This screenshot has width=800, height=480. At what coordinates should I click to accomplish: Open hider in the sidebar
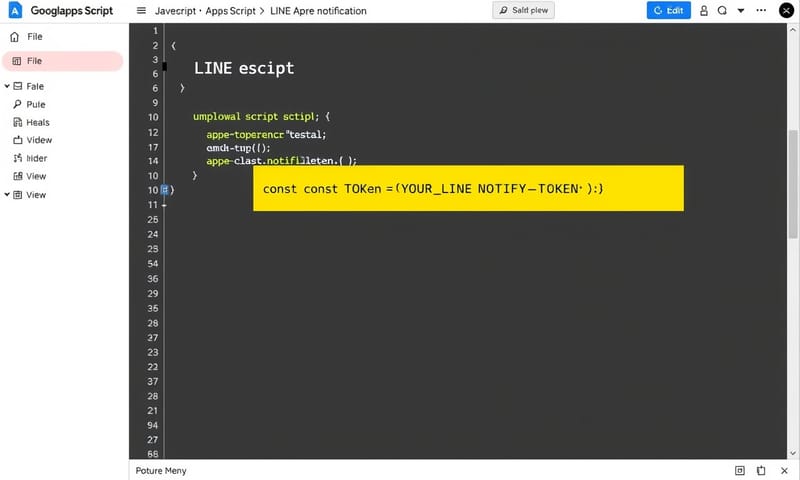36,159
